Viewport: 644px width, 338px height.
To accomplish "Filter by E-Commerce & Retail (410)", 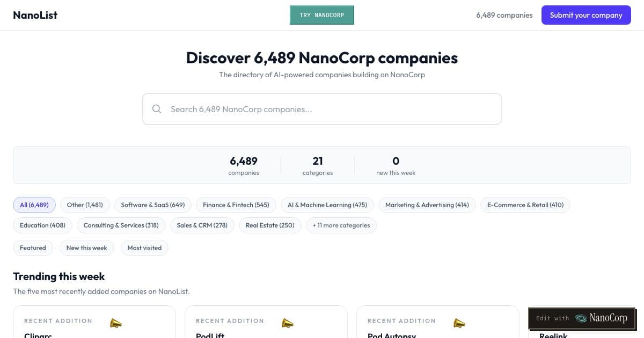I will (525, 205).
